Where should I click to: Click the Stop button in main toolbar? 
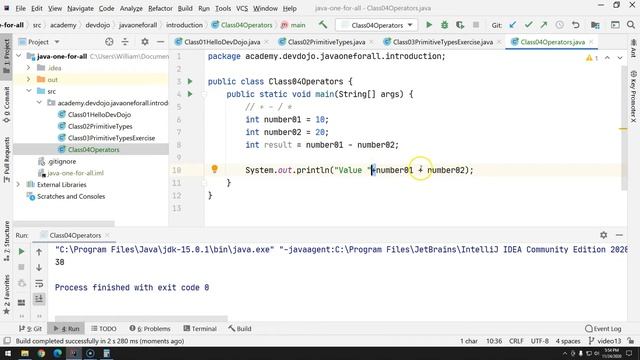[x=476, y=25]
